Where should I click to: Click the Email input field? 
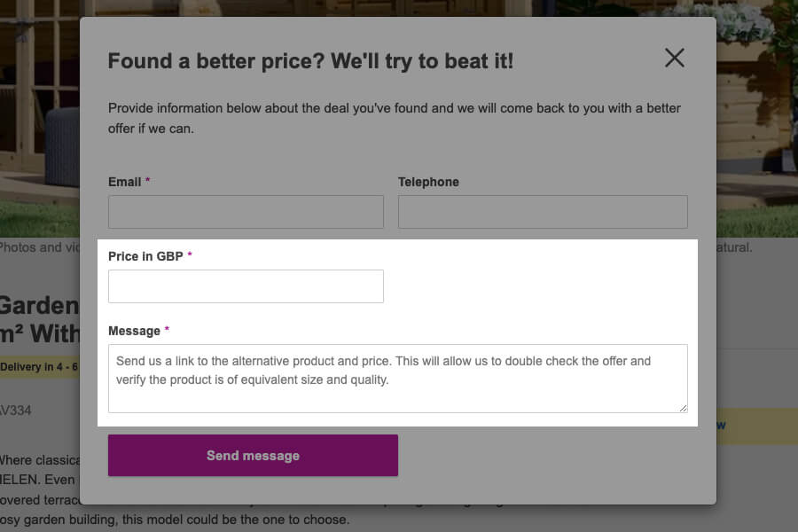point(246,212)
